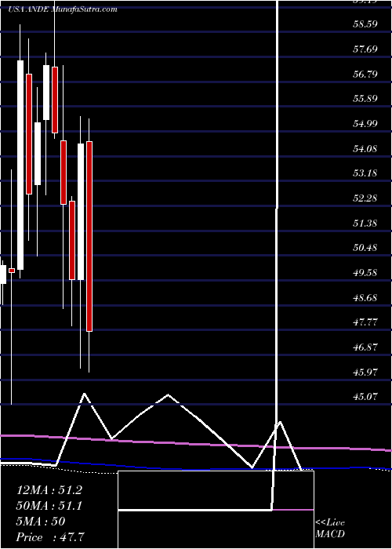Image resolution: width=392 pixels, height=549 pixels.
Task: Click the USA ANDE MunafaSutra.com title
Action: click(62, 9)
